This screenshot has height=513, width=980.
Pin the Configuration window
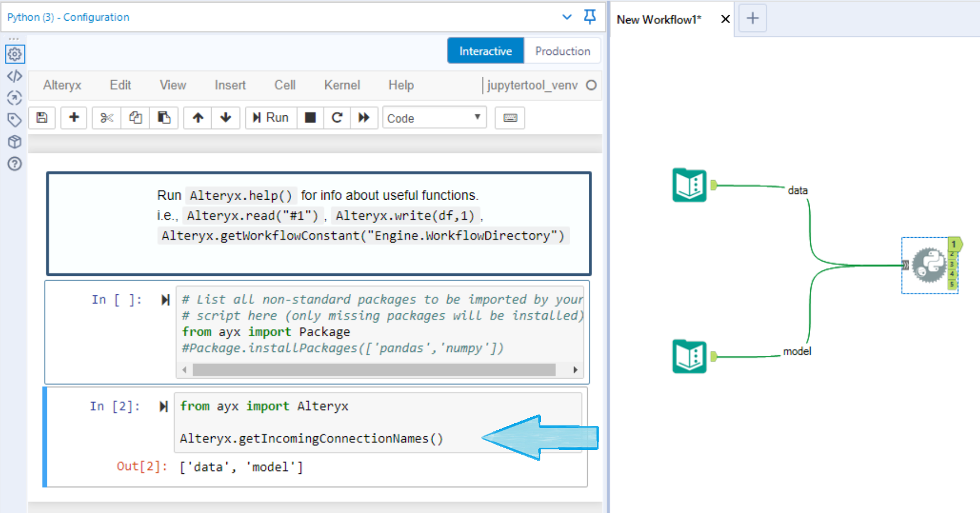tap(590, 17)
